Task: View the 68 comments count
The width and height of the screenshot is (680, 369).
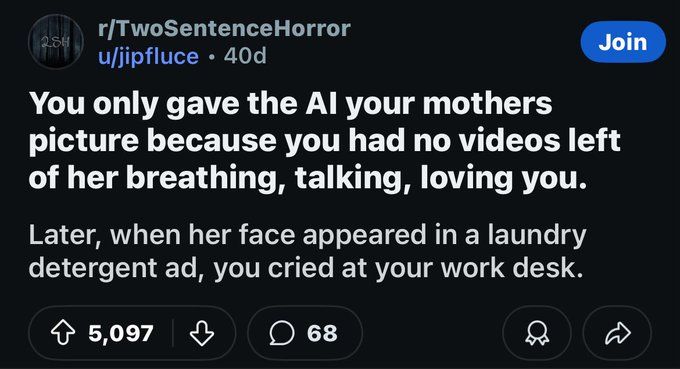Action: click(322, 333)
